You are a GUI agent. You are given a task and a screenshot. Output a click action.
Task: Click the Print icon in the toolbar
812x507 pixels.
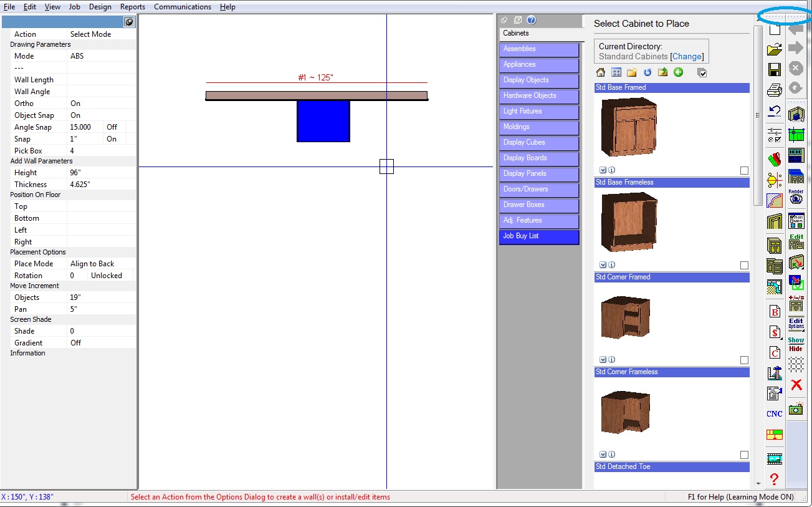tap(774, 91)
